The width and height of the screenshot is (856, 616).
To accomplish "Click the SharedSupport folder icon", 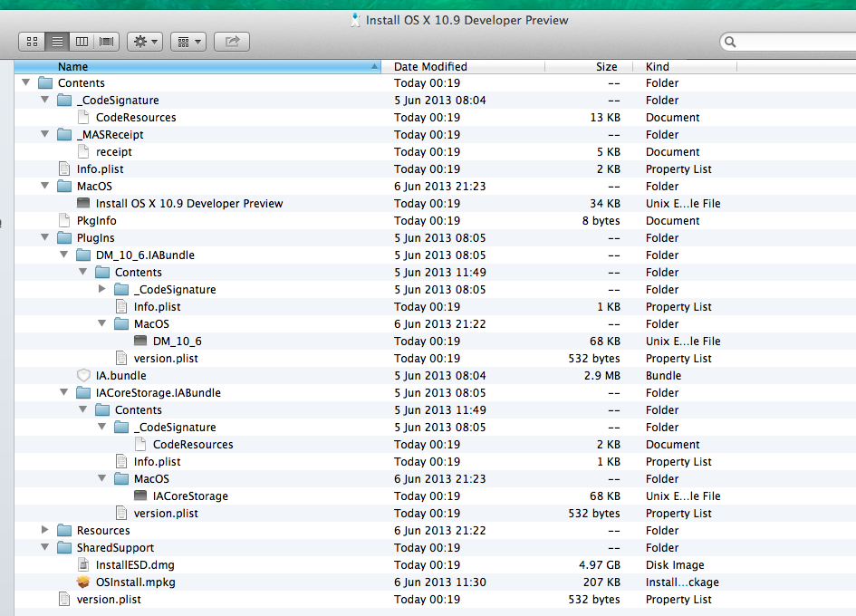I will pyautogui.click(x=64, y=547).
